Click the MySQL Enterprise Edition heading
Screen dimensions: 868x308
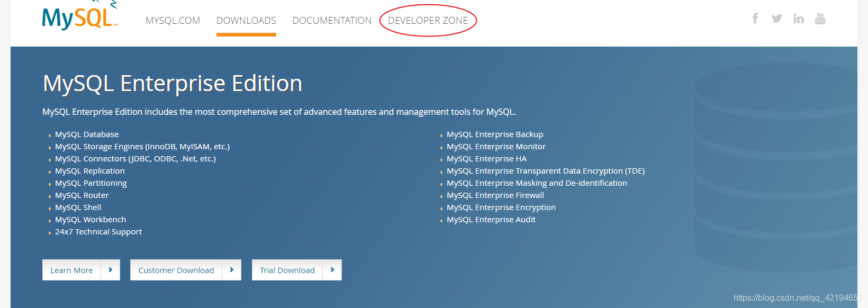coord(173,84)
